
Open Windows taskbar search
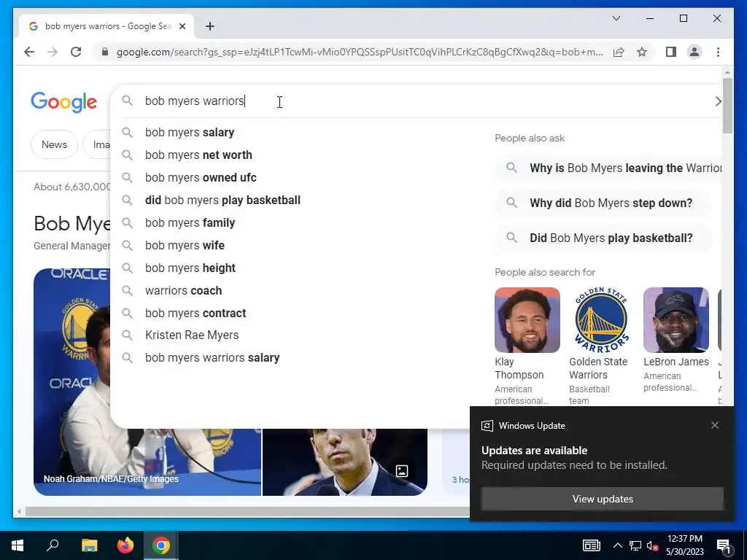click(53, 545)
